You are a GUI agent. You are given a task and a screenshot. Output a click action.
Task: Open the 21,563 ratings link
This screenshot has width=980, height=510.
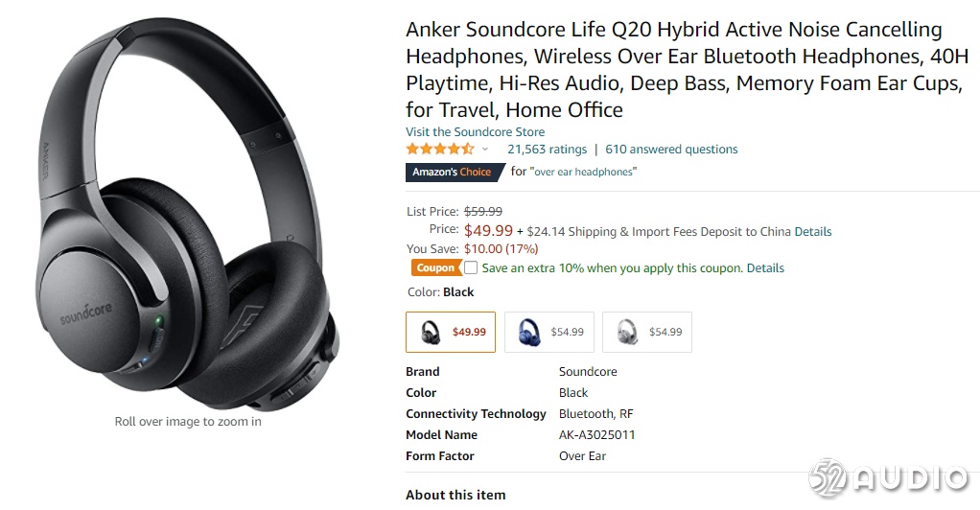(x=547, y=149)
